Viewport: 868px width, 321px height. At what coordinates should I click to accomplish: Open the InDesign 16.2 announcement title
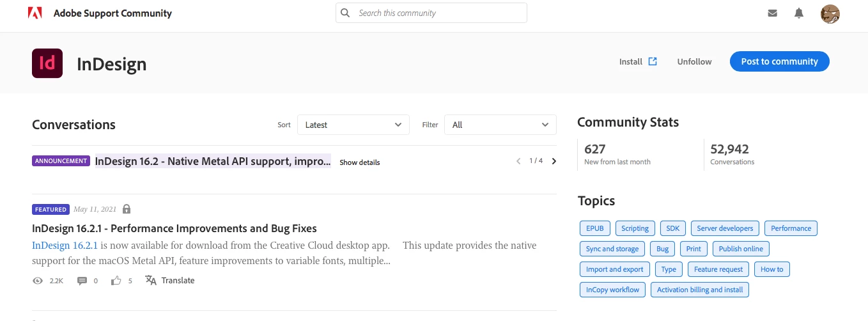click(x=213, y=161)
